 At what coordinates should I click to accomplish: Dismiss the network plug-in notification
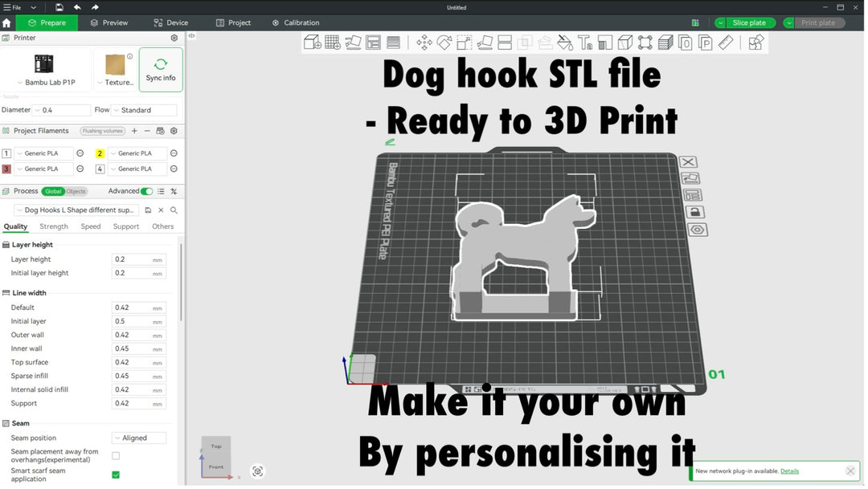tap(850, 471)
